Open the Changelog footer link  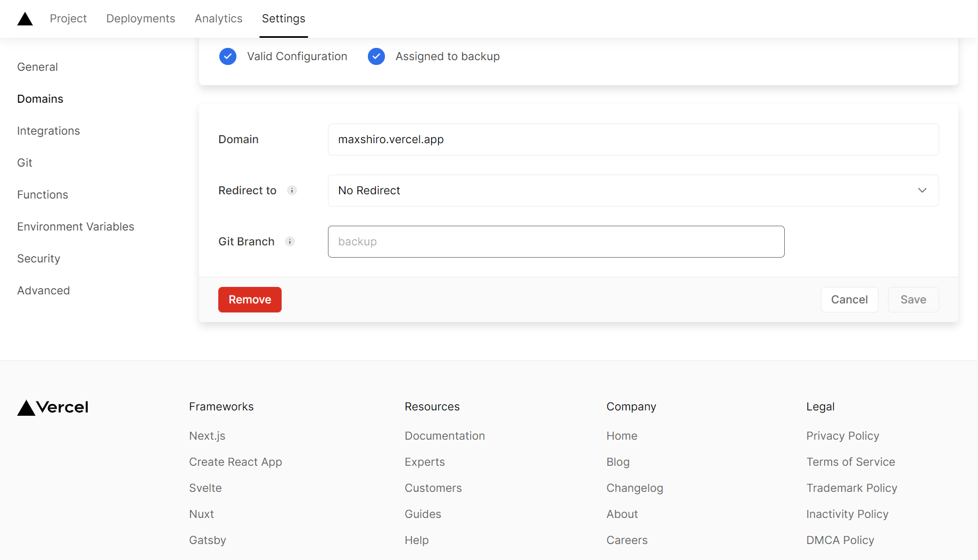point(635,488)
